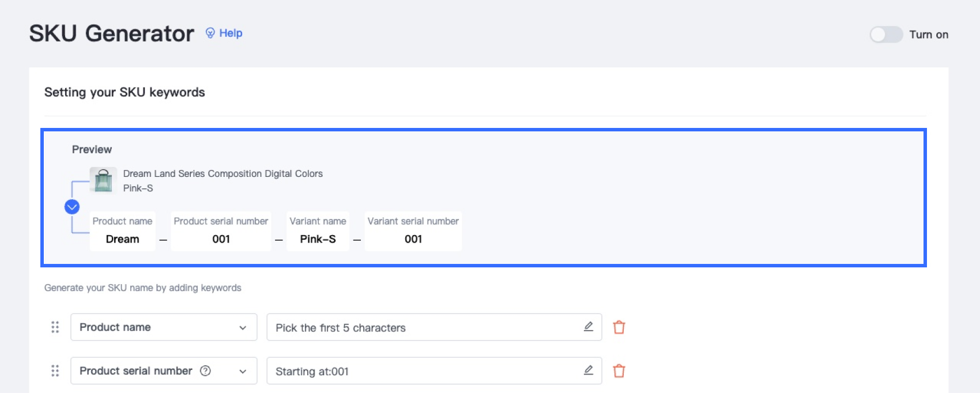The image size is (980, 393).
Task: Click the Variant serial number '001' preview box
Action: [413, 231]
